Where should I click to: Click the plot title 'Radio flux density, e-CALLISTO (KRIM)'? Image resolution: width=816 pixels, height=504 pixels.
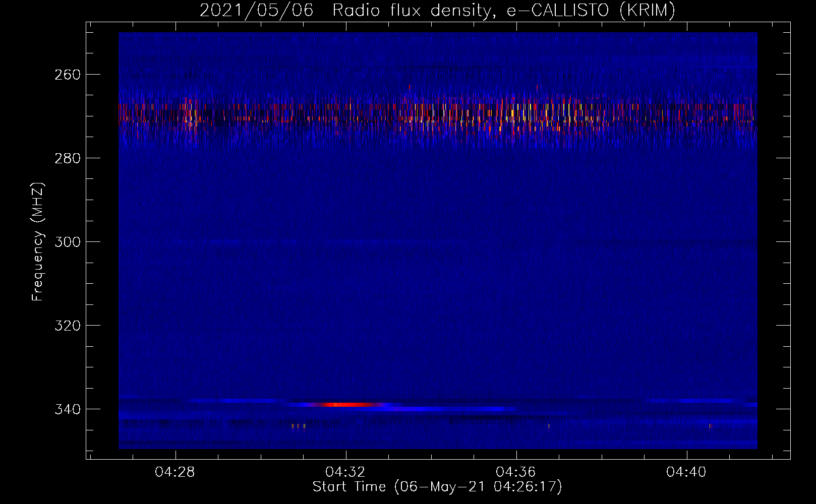point(503,10)
